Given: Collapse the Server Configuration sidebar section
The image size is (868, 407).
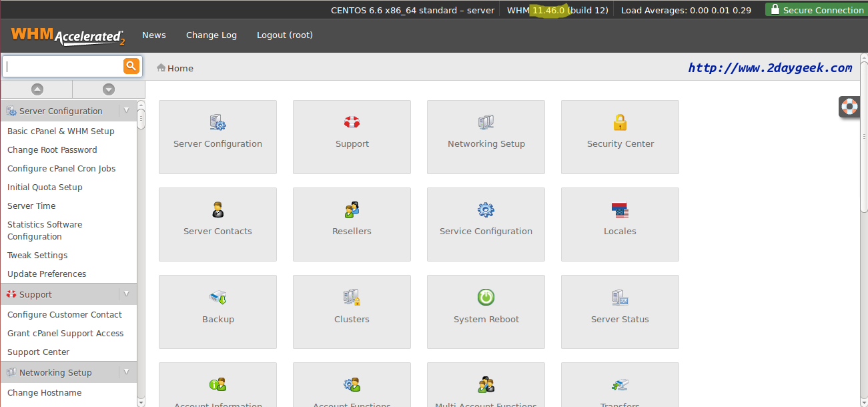Looking at the screenshot, I should tap(126, 111).
